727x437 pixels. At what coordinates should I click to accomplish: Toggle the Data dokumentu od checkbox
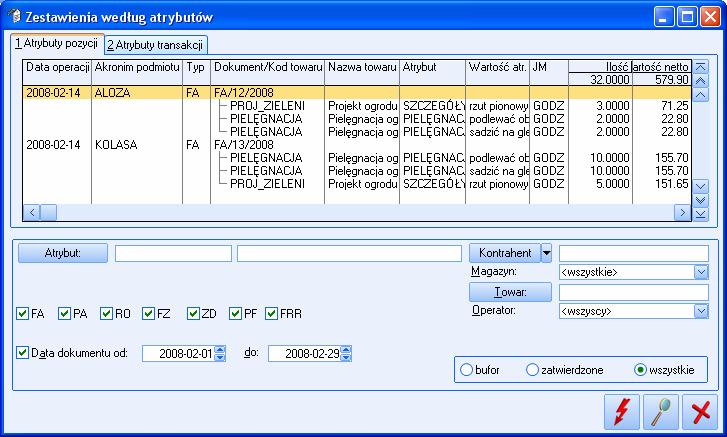point(22,353)
